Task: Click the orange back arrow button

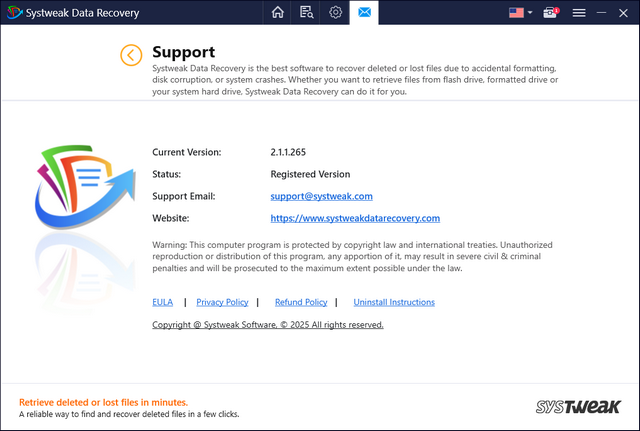Action: coord(131,55)
